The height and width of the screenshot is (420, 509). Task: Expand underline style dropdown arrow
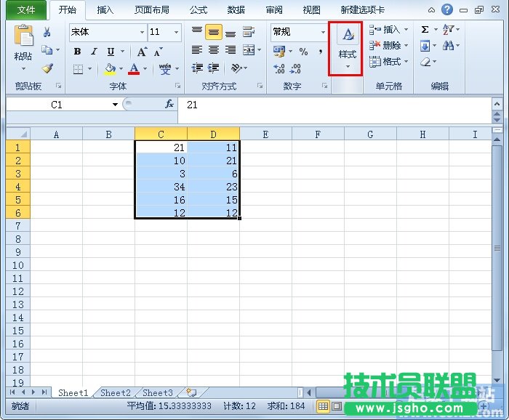[x=122, y=52]
